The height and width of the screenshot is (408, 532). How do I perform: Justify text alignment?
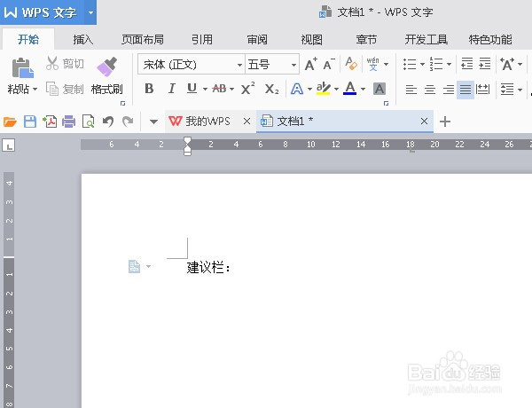[465, 90]
